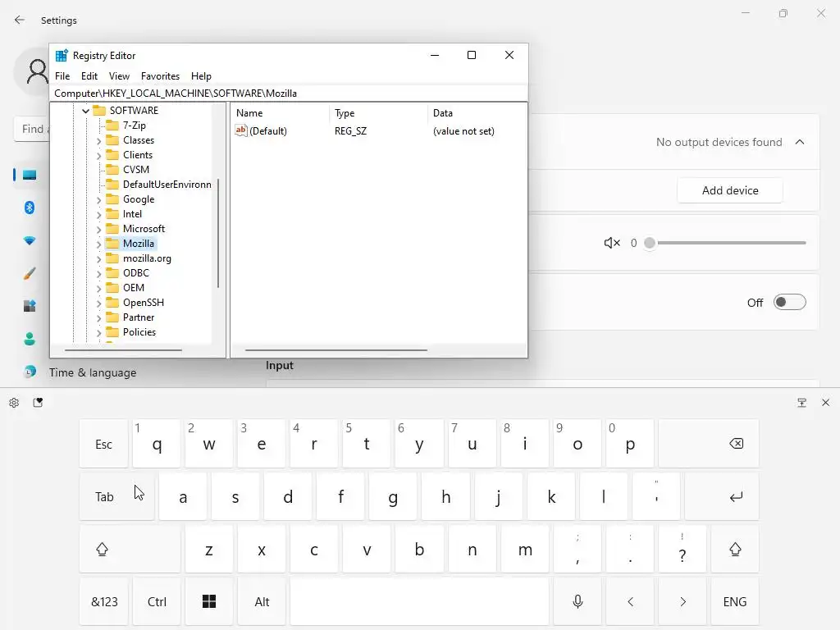
Task: Open Time & language in Settings
Action: (93, 372)
